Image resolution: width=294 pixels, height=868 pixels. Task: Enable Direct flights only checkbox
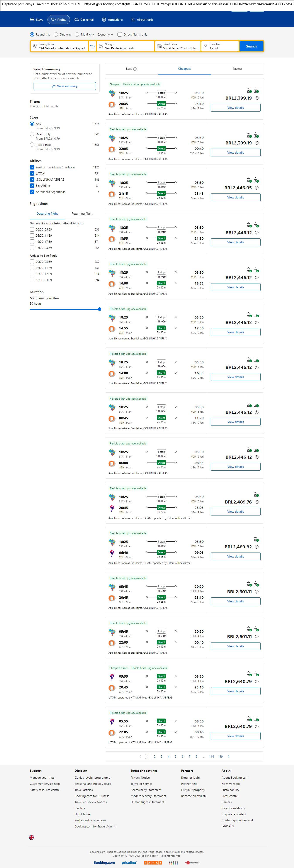pos(120,34)
